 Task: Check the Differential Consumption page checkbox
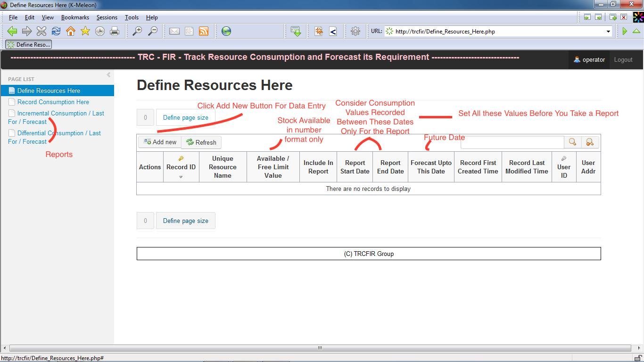pyautogui.click(x=12, y=133)
